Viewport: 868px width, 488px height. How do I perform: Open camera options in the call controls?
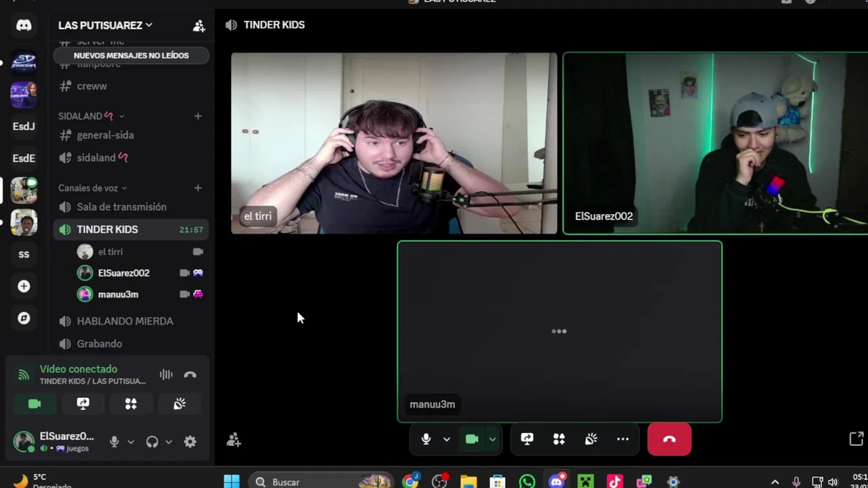pos(492,439)
